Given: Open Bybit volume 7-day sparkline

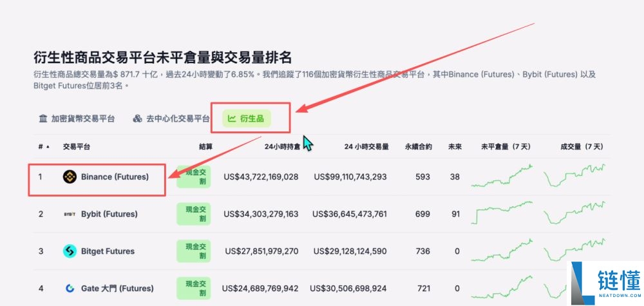Looking at the screenshot, I should [x=574, y=213].
